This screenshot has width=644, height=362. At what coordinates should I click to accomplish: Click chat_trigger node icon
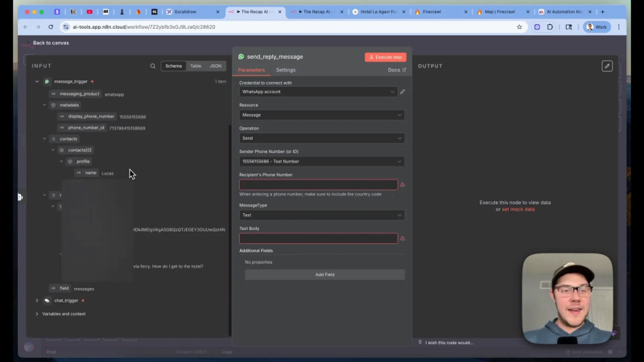[x=47, y=300]
